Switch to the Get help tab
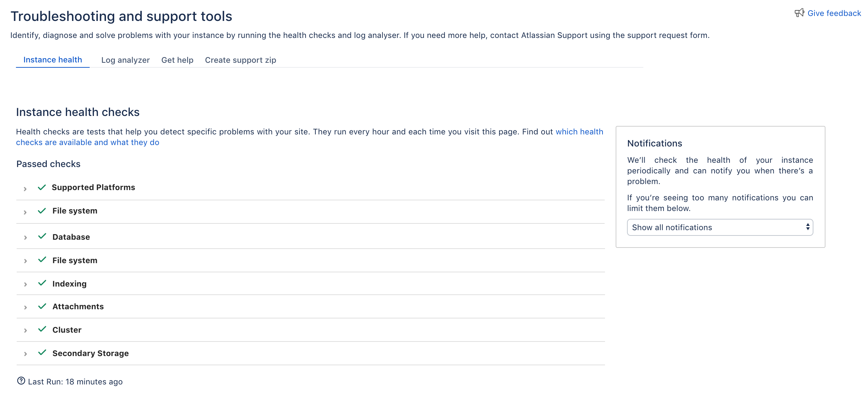868x405 pixels. pyautogui.click(x=177, y=60)
